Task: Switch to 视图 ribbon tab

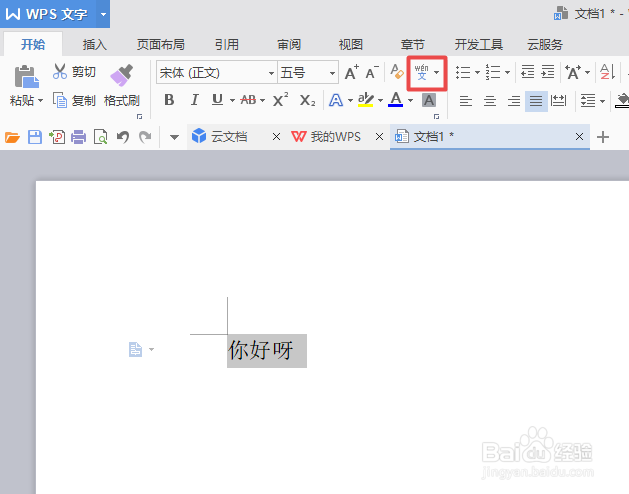Action: tap(351, 45)
